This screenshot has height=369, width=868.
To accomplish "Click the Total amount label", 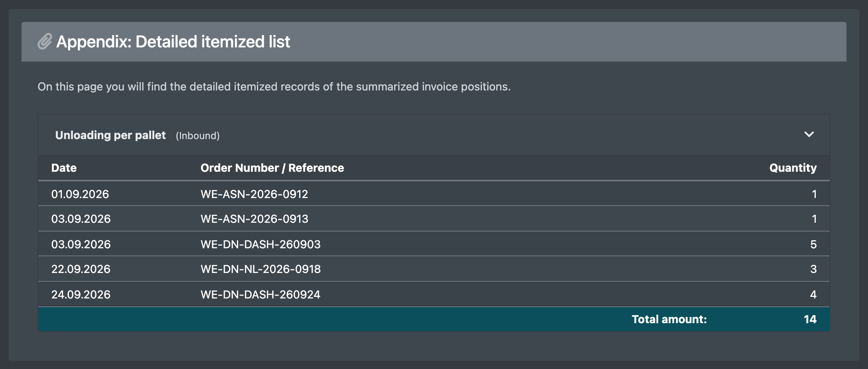I will (669, 319).
